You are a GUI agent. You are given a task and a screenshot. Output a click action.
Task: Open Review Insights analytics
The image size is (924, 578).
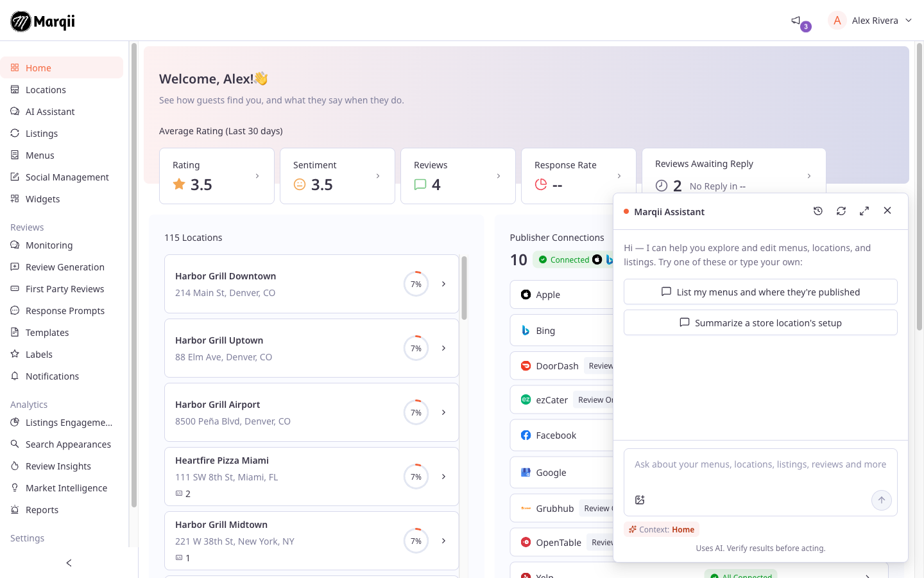(62, 466)
